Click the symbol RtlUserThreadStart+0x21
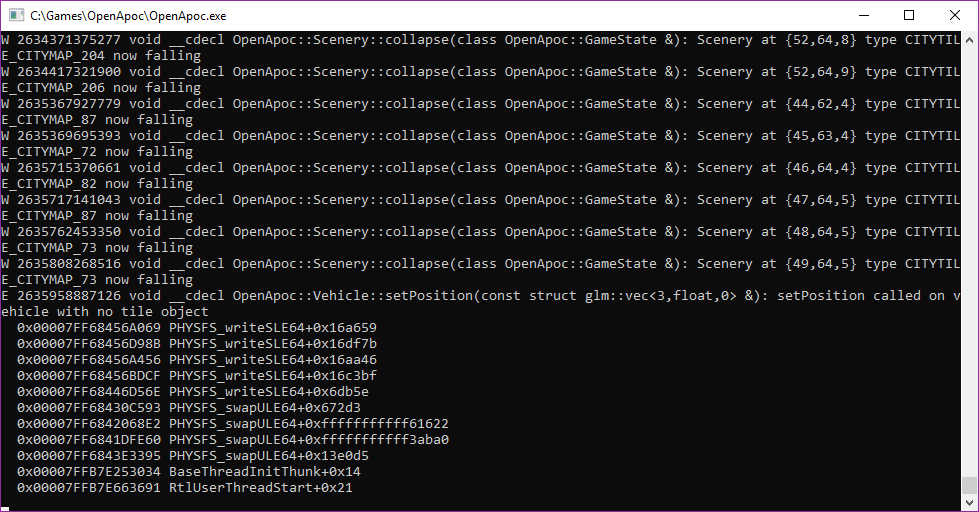The height and width of the screenshot is (512, 979). click(261, 488)
